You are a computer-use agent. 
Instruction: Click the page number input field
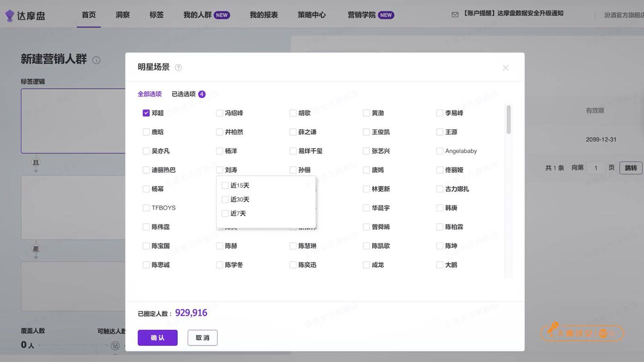[596, 168]
